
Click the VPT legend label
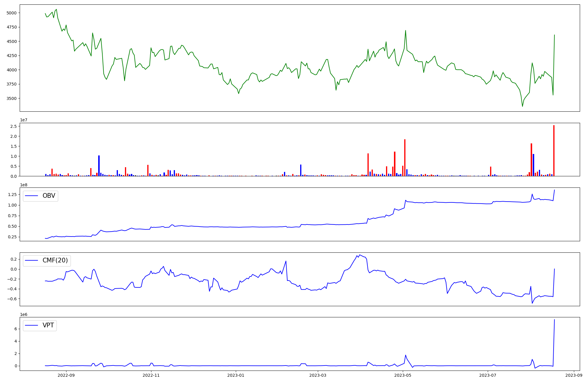pyautogui.click(x=48, y=326)
